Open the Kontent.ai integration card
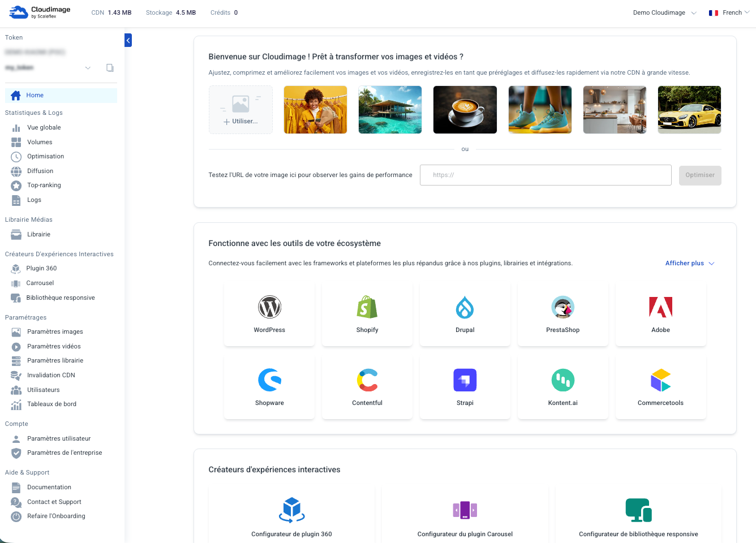This screenshot has width=756, height=543. pos(563,387)
